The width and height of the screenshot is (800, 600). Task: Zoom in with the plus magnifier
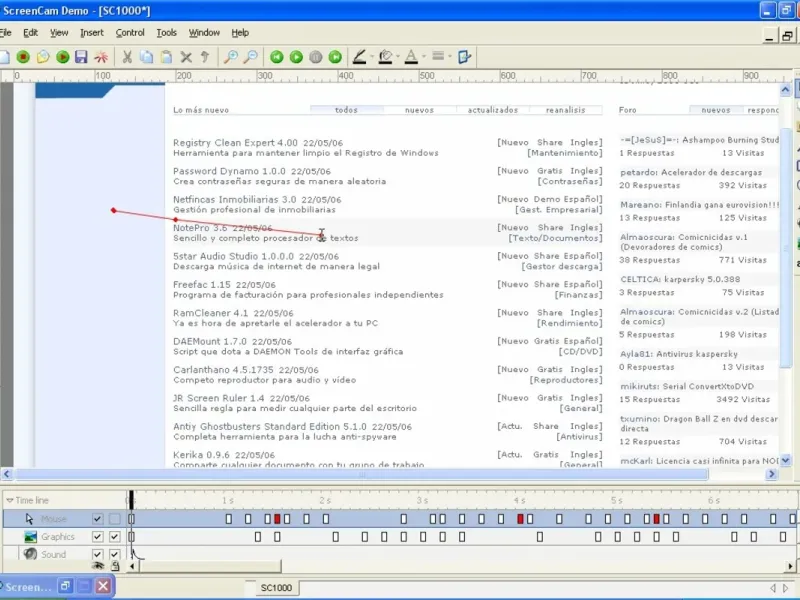[231, 57]
